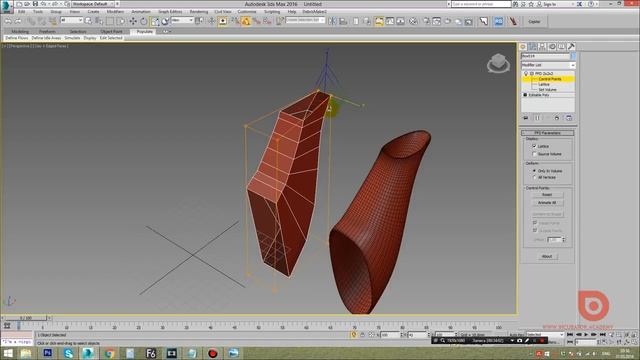Open the Material Editor icon
The image size is (640, 360).
(413, 21)
